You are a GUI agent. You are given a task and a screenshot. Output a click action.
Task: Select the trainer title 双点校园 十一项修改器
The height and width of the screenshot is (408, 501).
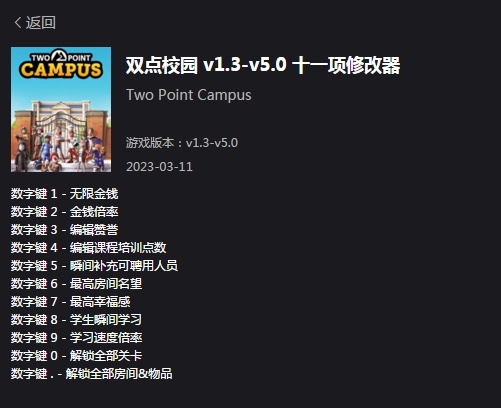(x=263, y=65)
